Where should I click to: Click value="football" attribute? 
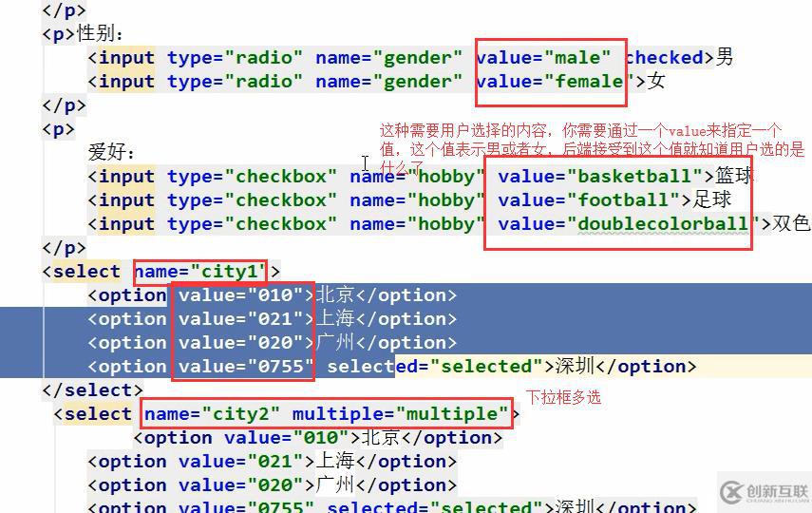tap(588, 200)
